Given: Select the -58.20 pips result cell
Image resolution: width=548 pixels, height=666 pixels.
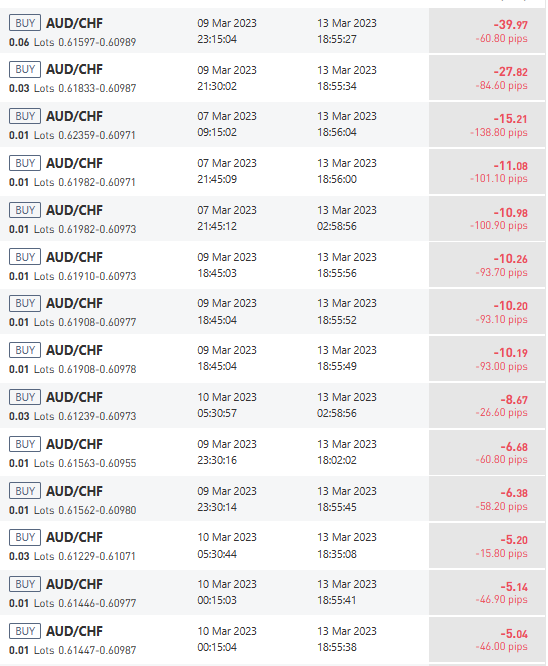Looking at the screenshot, I should click(x=487, y=499).
